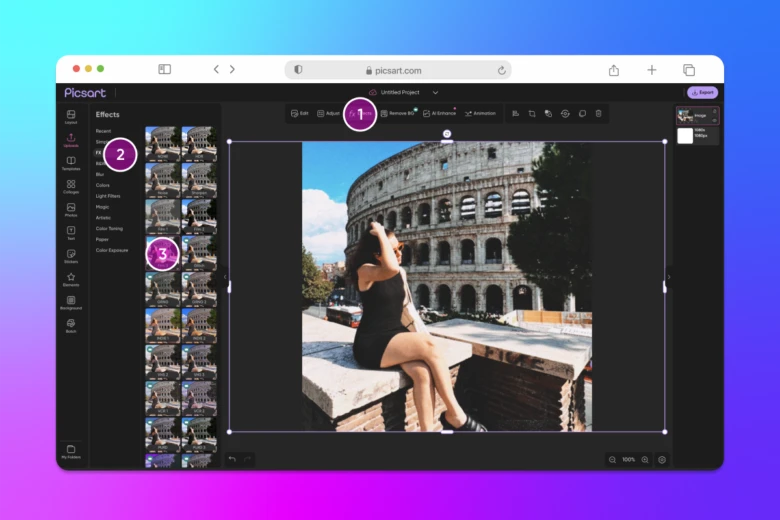Click the undo arrow
This screenshot has width=780, height=520.
pyautogui.click(x=232, y=459)
